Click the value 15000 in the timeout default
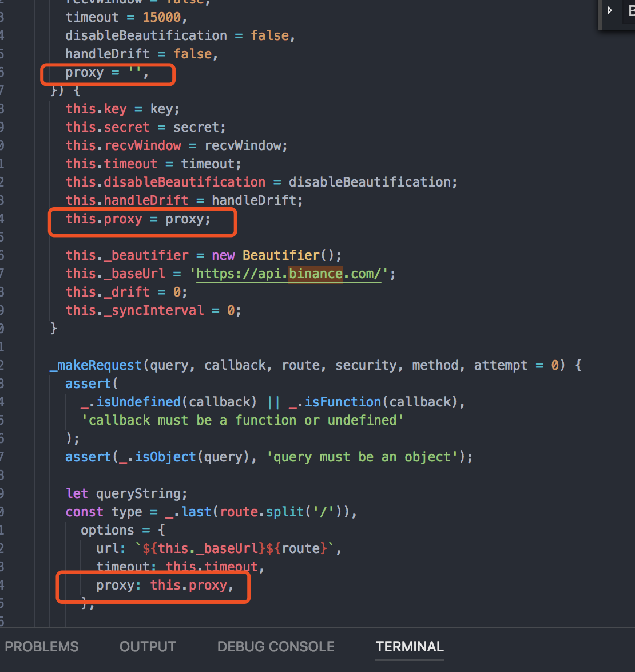 pyautogui.click(x=161, y=18)
